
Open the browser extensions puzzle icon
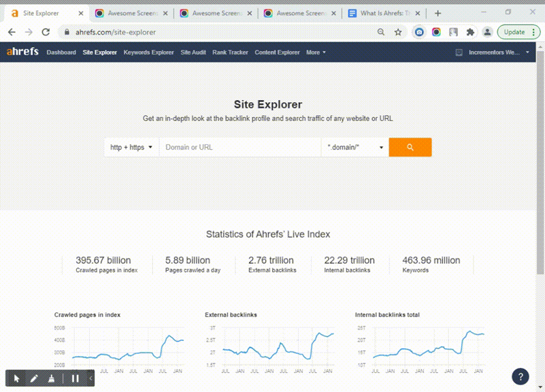coord(469,32)
